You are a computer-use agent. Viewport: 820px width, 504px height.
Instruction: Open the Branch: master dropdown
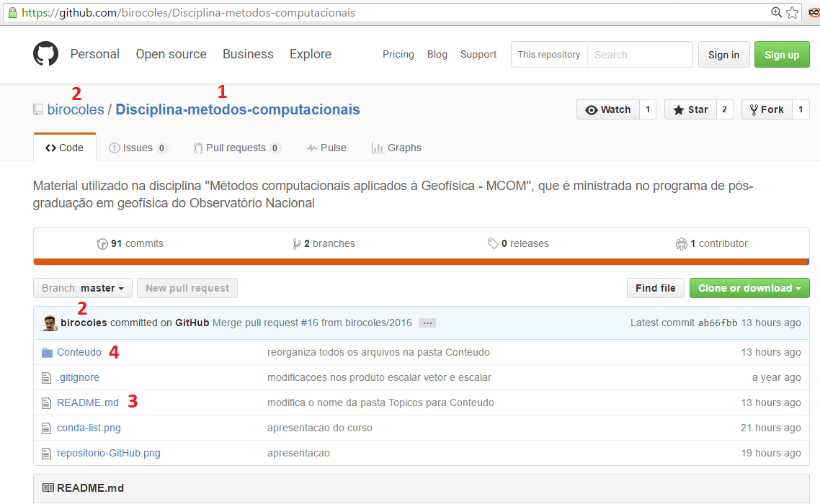(x=83, y=288)
